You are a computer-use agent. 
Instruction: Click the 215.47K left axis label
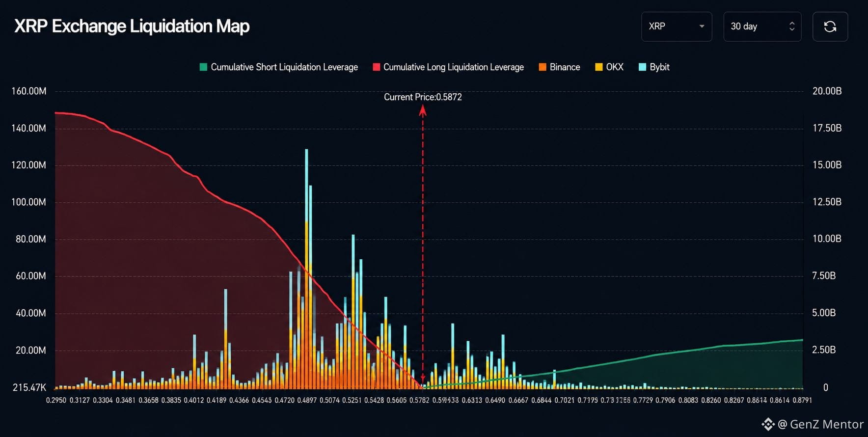29,387
